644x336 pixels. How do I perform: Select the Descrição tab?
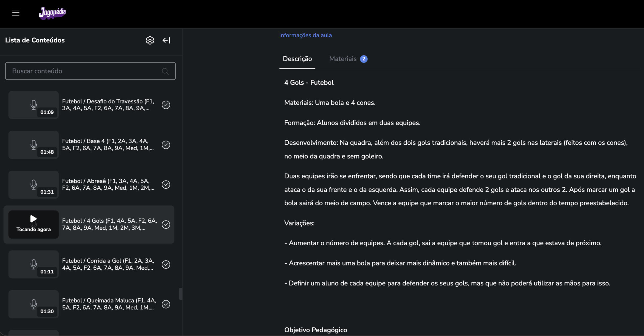(x=297, y=59)
